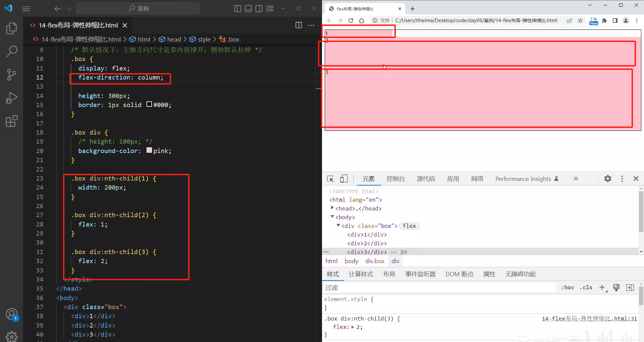Toggle primary side bar layout icon

[x=237, y=9]
